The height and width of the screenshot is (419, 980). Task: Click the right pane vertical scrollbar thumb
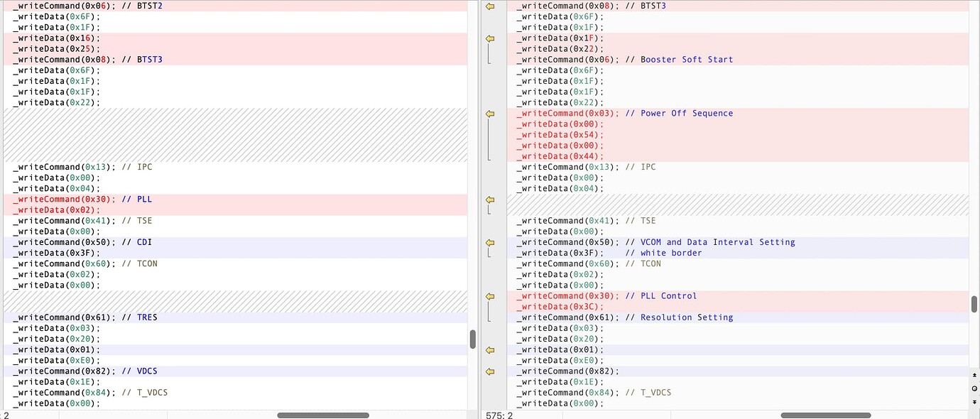tap(974, 304)
